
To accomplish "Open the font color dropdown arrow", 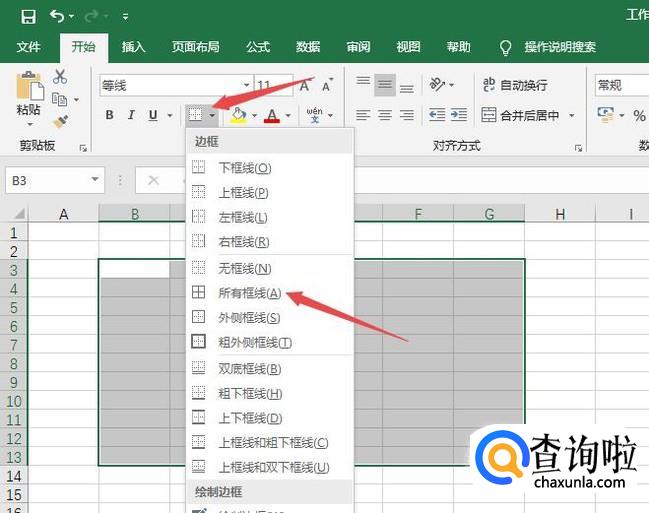I will [288, 116].
